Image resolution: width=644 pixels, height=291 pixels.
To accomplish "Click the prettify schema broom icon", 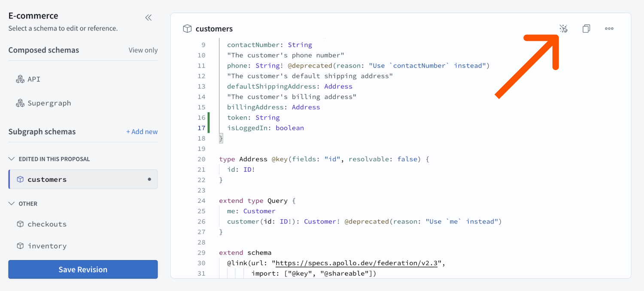I will 563,28.
